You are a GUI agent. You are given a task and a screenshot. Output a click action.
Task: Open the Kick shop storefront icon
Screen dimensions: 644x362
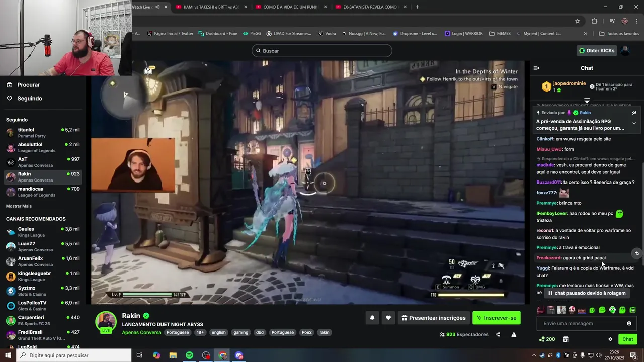[x=566, y=339]
